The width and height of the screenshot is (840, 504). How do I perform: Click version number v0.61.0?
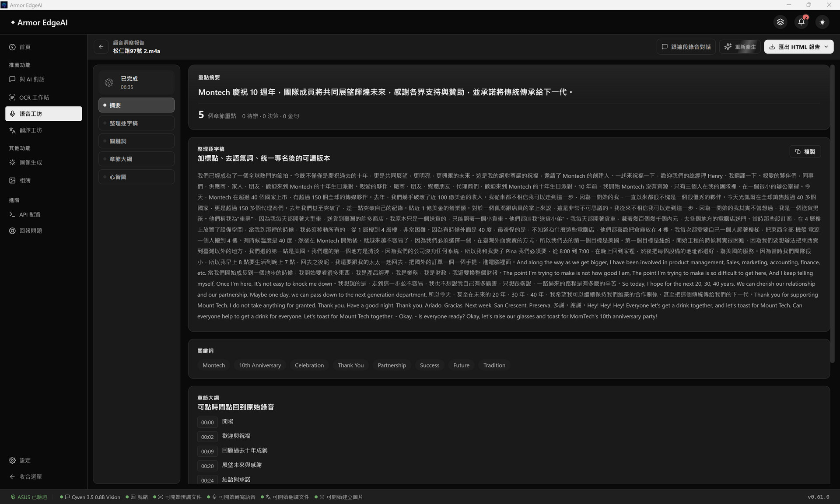[x=819, y=497]
